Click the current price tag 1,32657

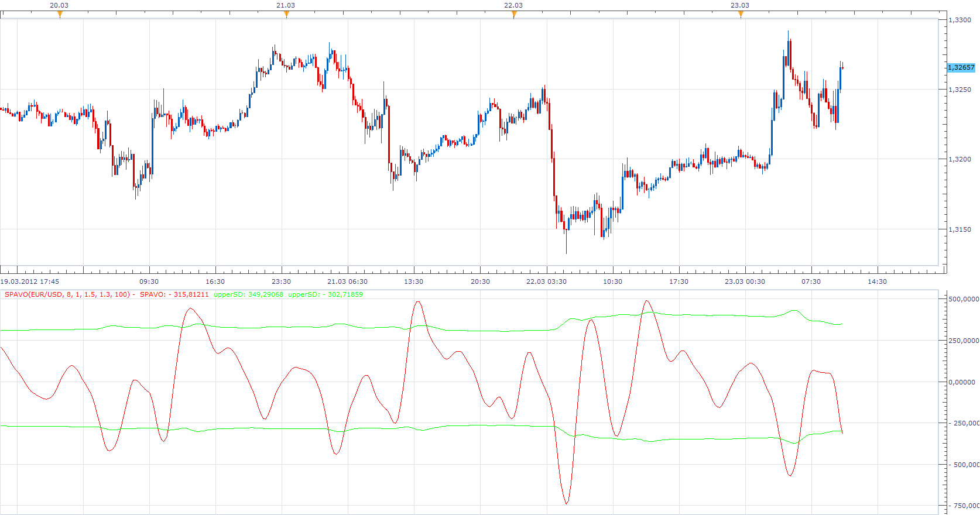coord(961,67)
